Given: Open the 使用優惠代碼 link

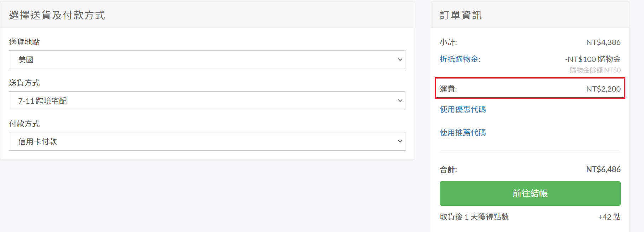Looking at the screenshot, I should click(x=463, y=109).
